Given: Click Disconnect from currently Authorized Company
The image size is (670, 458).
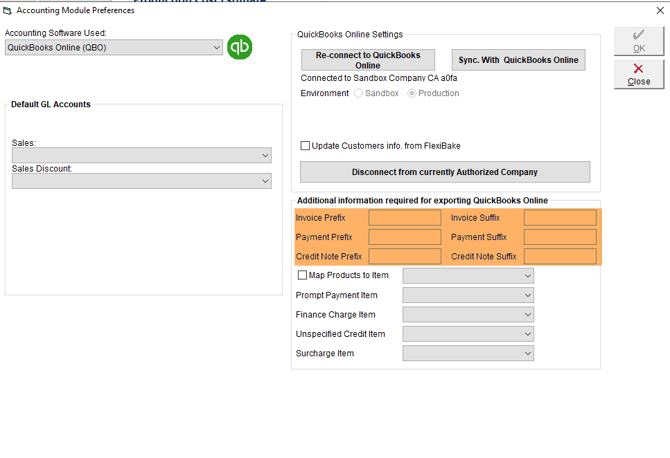Looking at the screenshot, I should click(445, 172).
